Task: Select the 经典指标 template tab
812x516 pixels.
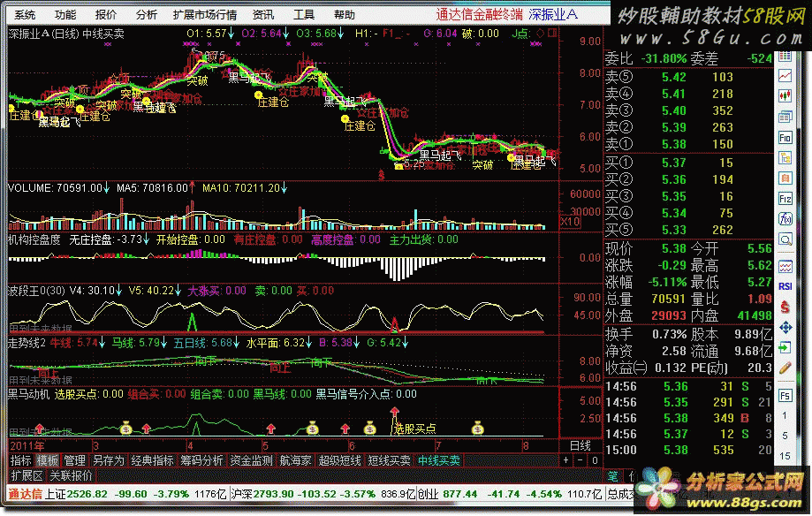Action: (152, 460)
